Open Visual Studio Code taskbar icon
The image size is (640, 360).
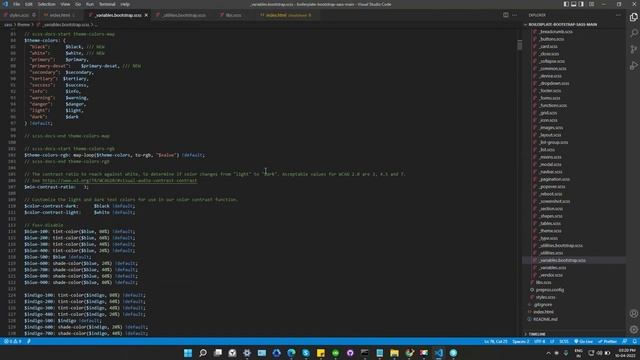[x=439, y=353]
